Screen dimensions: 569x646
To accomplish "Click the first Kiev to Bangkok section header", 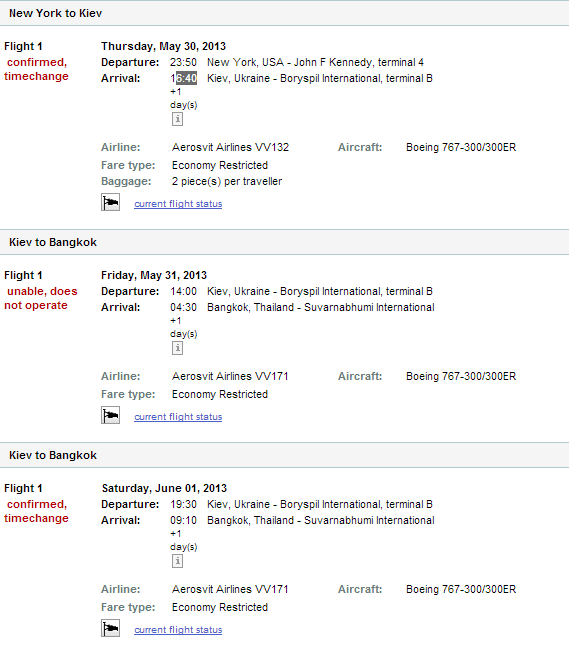I will [x=284, y=242].
